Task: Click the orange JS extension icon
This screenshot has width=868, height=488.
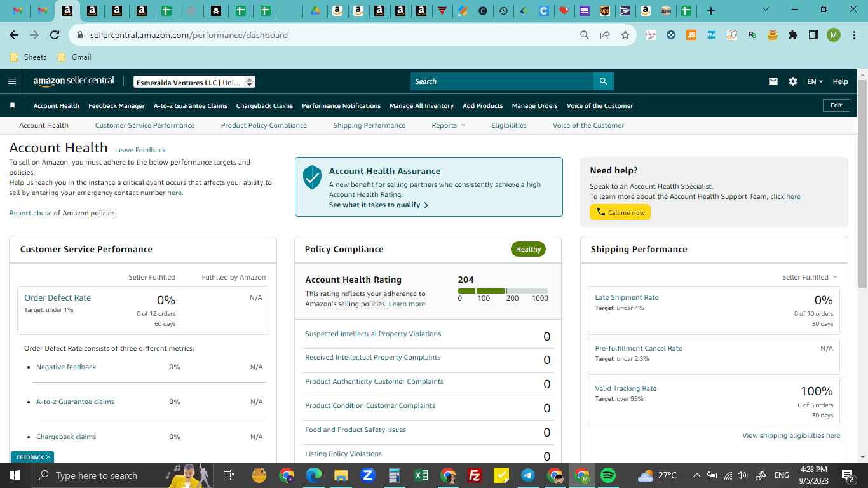Action: point(691,35)
